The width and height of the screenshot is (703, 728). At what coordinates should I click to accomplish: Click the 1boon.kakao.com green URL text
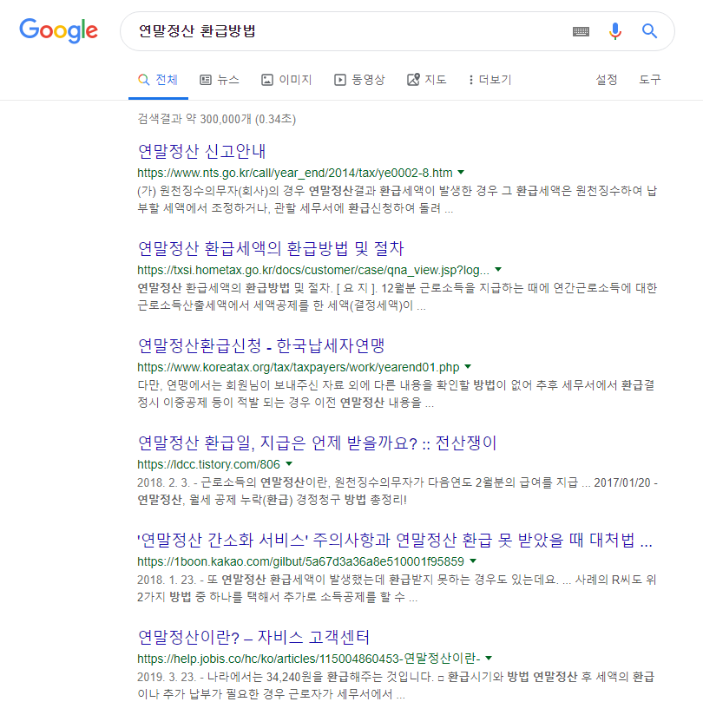tap(301, 561)
